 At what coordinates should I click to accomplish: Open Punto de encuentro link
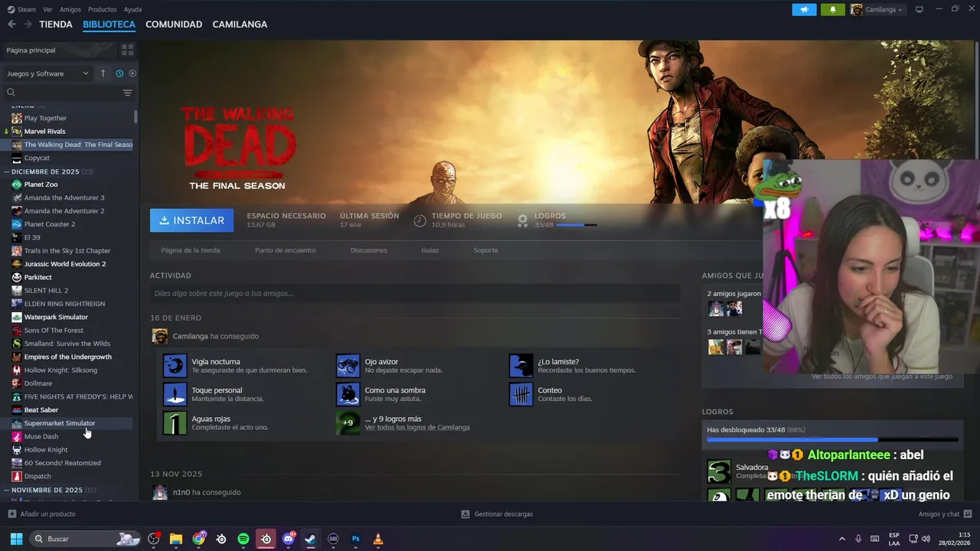coord(285,250)
